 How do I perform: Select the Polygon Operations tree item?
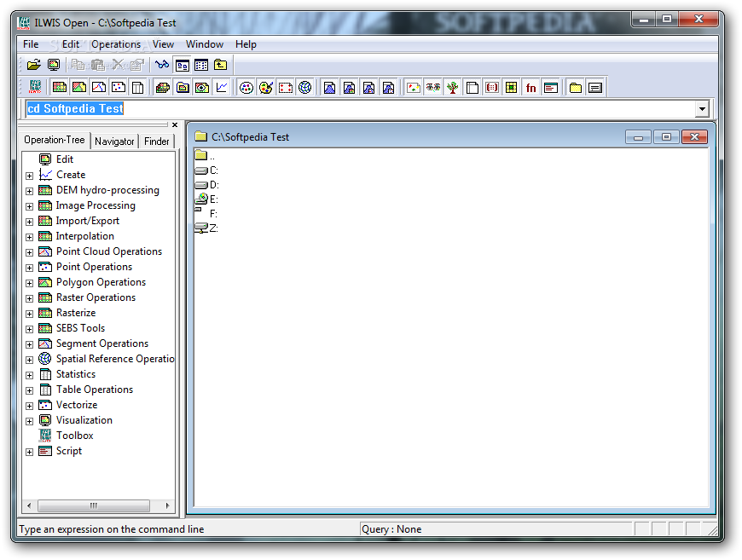101,282
